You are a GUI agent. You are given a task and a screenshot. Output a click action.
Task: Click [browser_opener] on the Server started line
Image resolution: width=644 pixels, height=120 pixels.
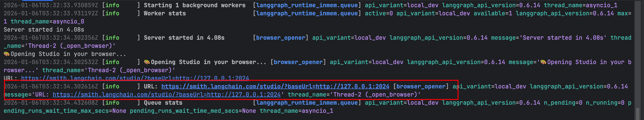tap(281, 38)
